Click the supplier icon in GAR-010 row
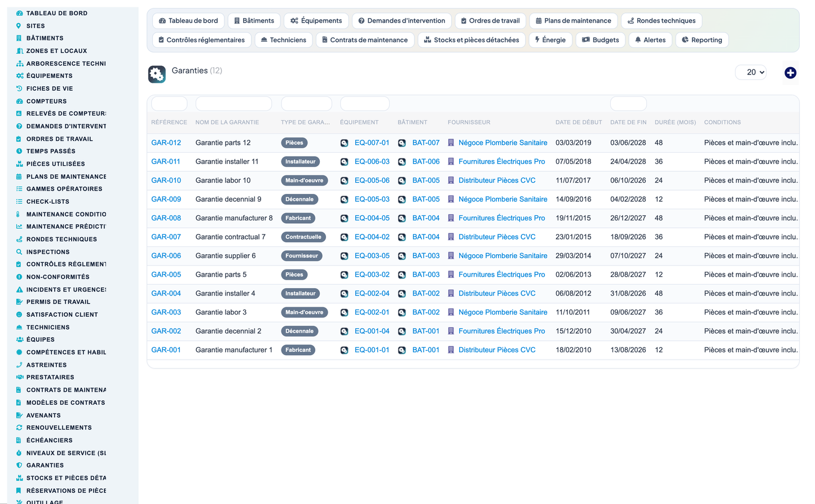 pos(451,180)
